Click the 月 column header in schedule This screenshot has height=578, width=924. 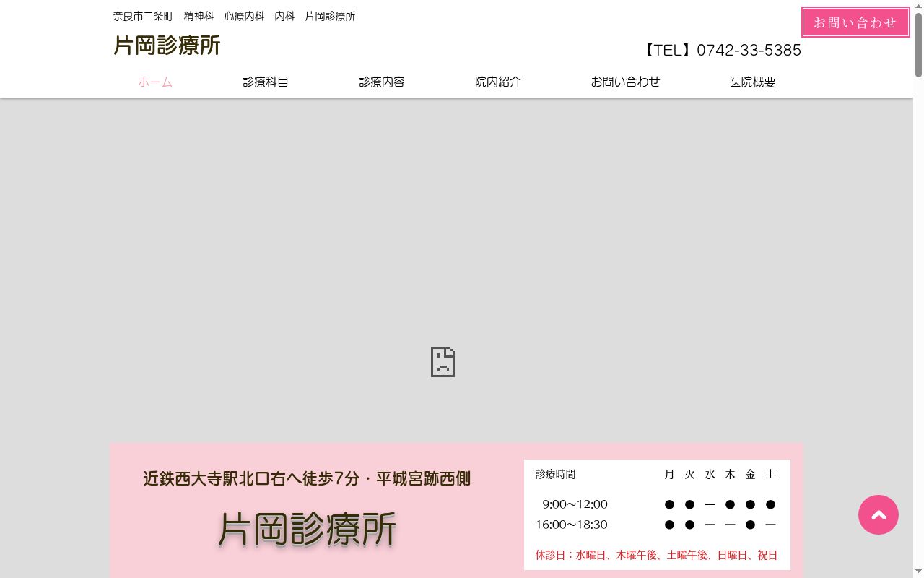pos(669,475)
